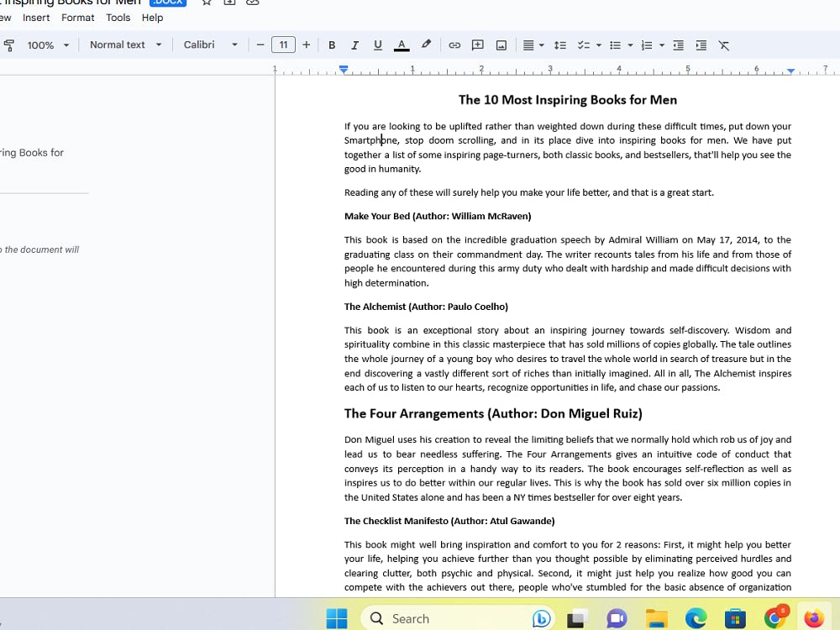
Task: Click the font size 11 field
Action: click(283, 45)
